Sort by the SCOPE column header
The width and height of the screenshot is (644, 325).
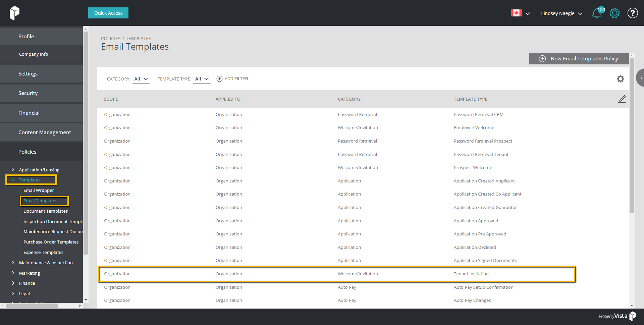pos(111,99)
